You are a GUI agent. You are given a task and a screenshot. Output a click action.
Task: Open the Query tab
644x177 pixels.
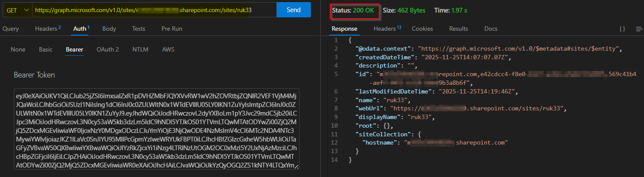11,29
